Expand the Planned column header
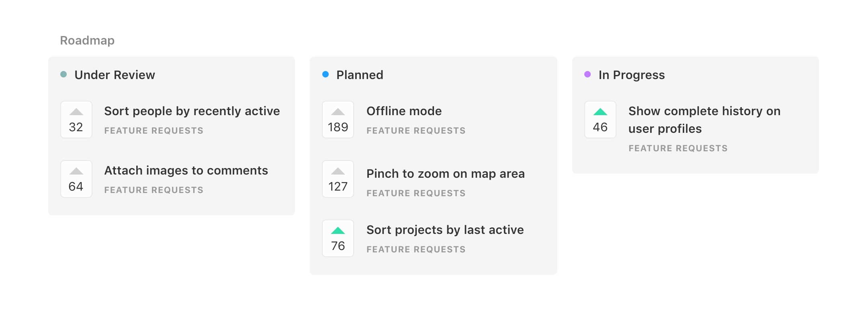The image size is (868, 321). 360,75
